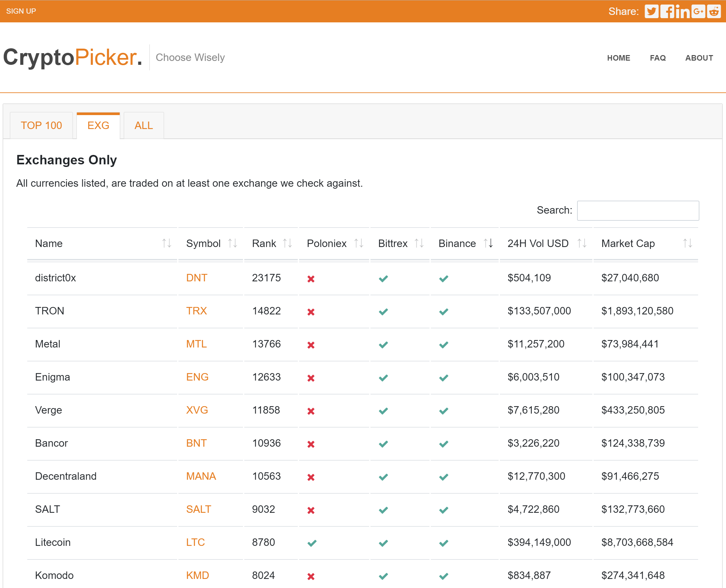Share the page on Reddit
726x588 pixels.
tap(714, 11)
